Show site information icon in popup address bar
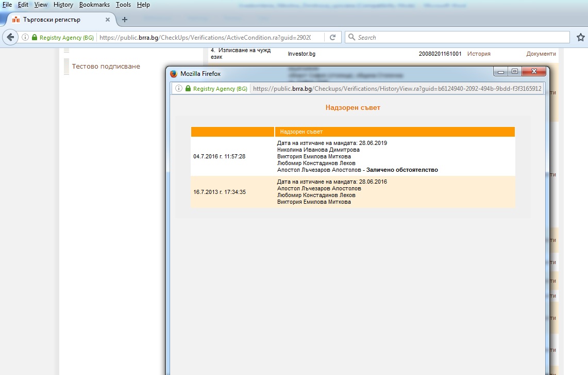 179,88
